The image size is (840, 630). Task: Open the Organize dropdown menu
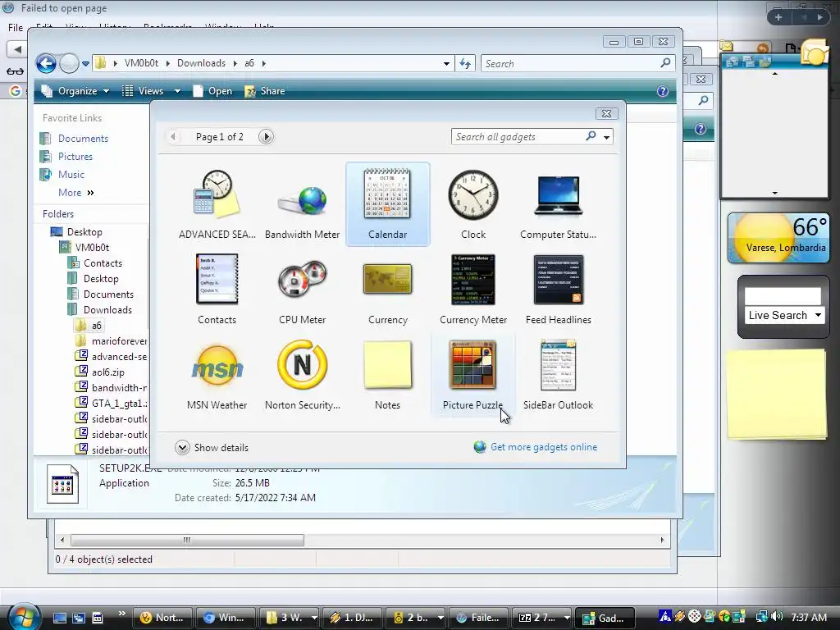75,91
